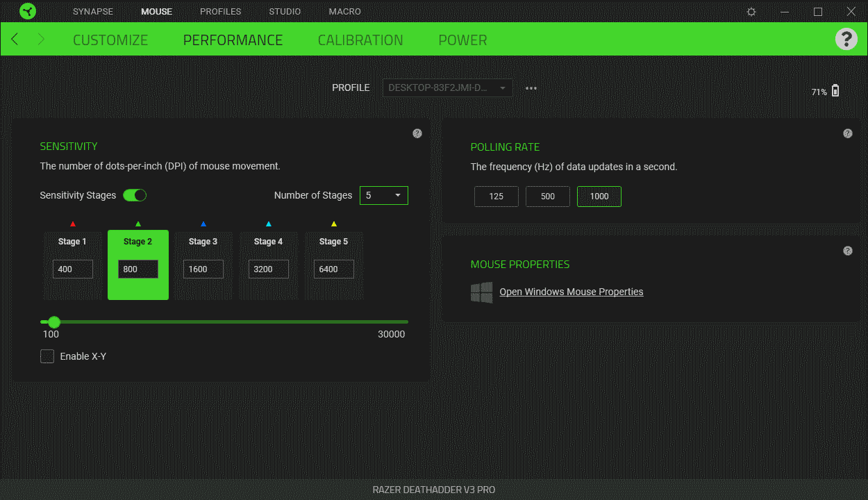Click the Razer logo icon
The image size is (868, 500).
pyautogui.click(x=27, y=11)
